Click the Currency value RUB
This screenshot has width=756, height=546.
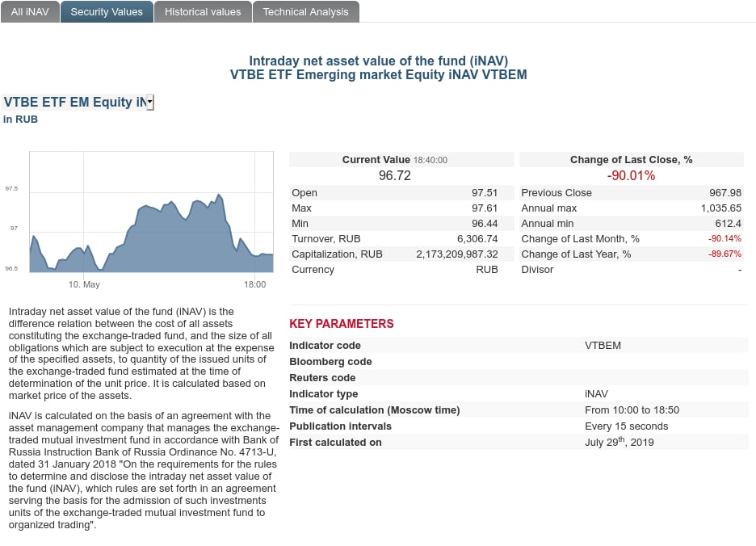[x=487, y=270]
